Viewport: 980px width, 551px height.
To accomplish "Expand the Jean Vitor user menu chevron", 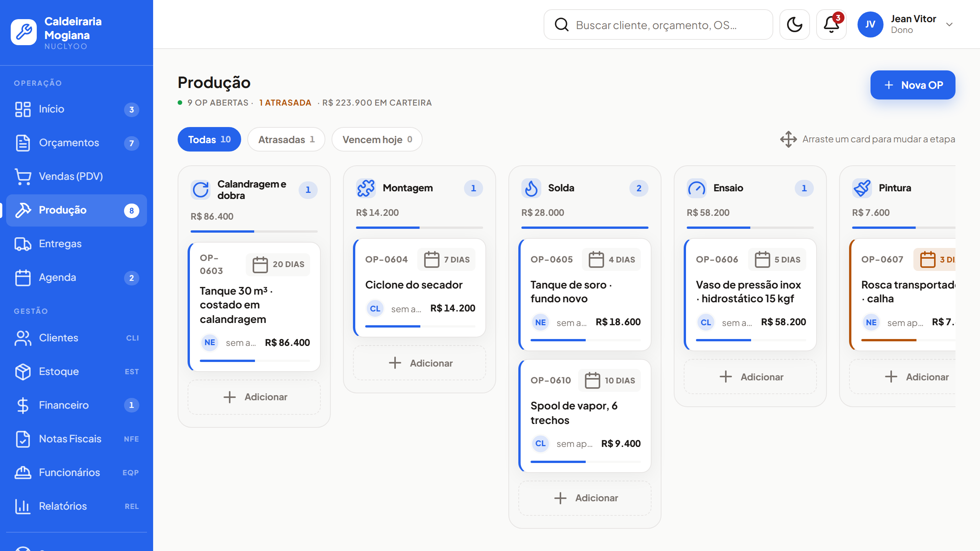I will (x=949, y=24).
